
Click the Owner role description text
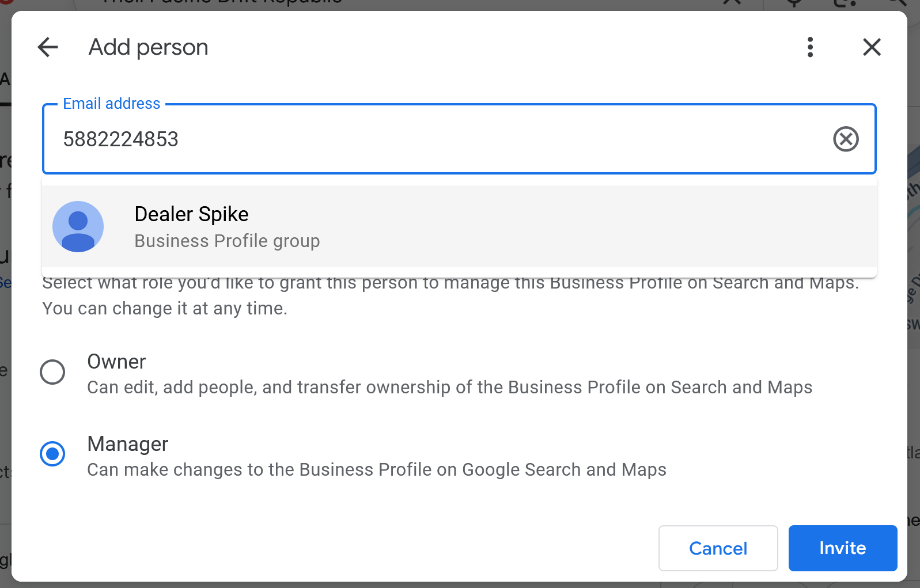(x=449, y=388)
